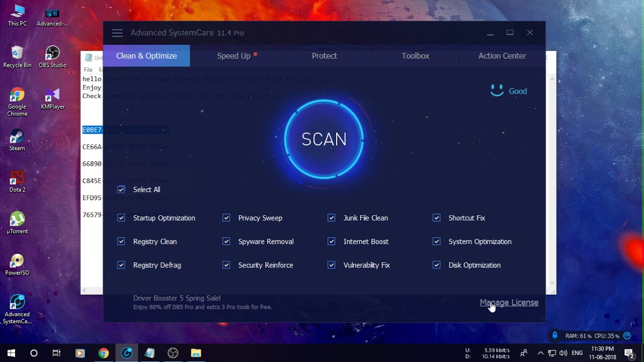Viewport: 644px width, 362px height.
Task: Click the network speed meter in taskbar
Action: (x=488, y=353)
